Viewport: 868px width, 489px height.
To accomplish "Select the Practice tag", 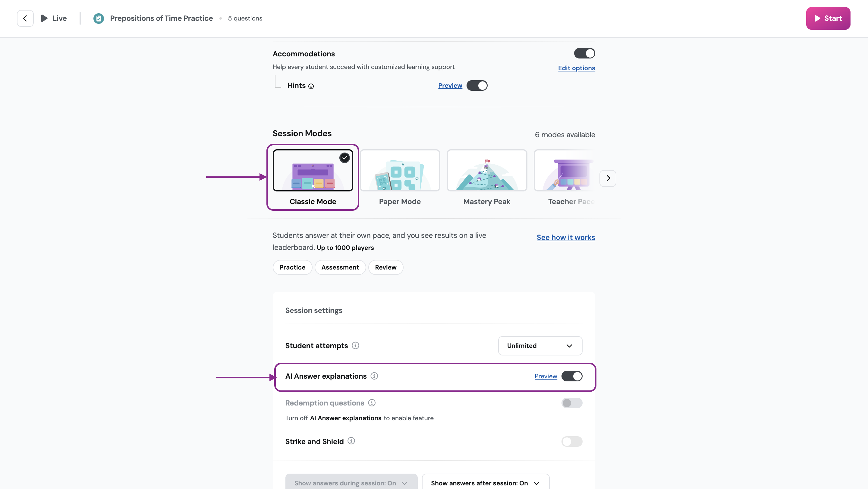I will pyautogui.click(x=292, y=267).
